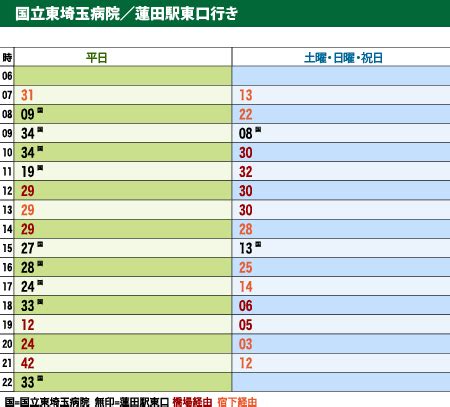Click holiday departure 14 in the 17 row
Viewport: 450px width, 407px height.
click(x=246, y=287)
